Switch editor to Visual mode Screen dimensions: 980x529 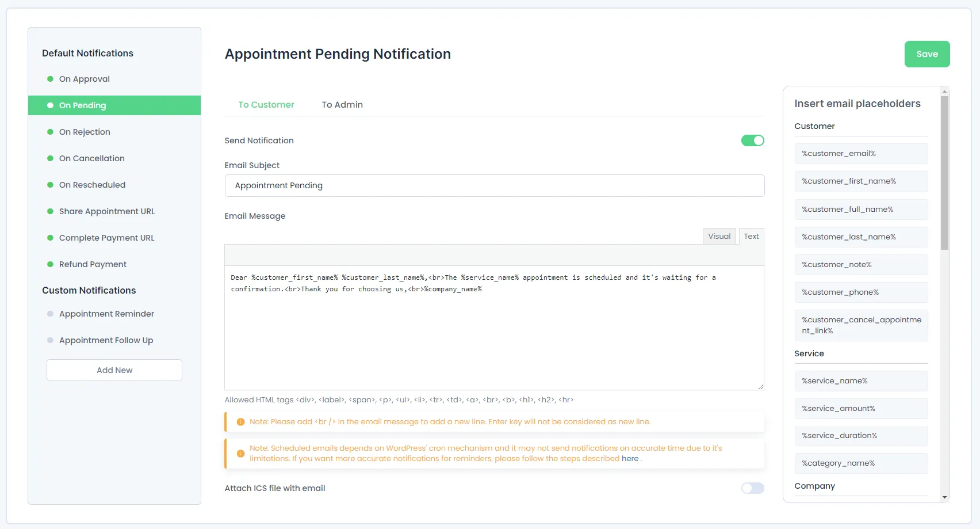719,237
